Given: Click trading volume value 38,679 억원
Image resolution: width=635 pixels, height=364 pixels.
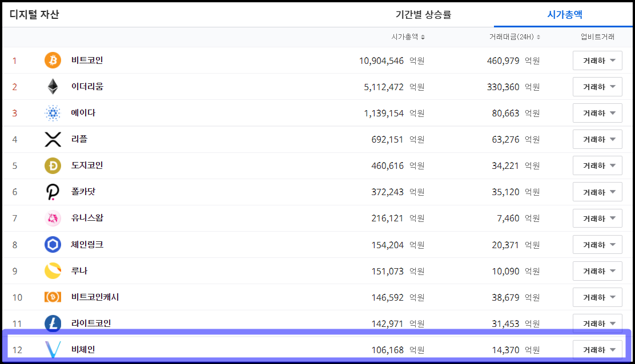Looking at the screenshot, I should click(516, 298).
